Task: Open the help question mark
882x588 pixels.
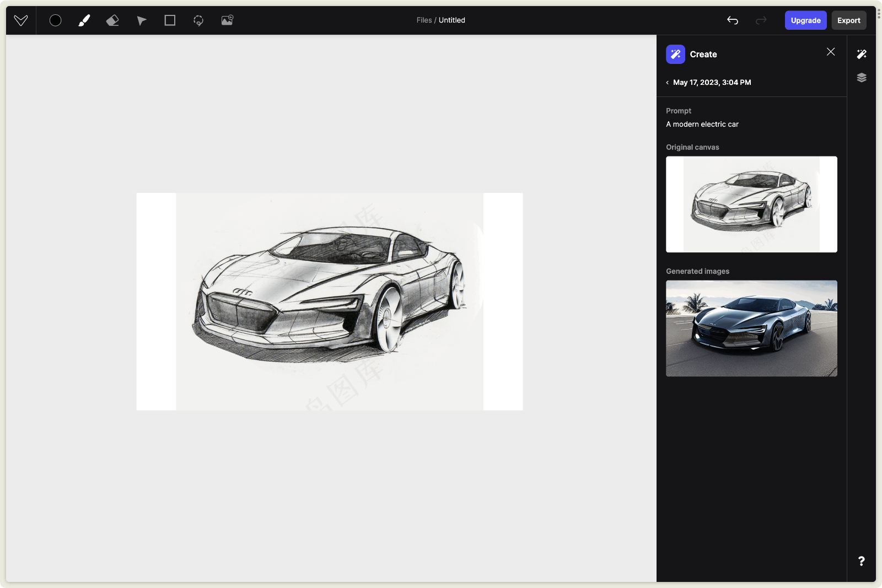Action: click(x=861, y=561)
